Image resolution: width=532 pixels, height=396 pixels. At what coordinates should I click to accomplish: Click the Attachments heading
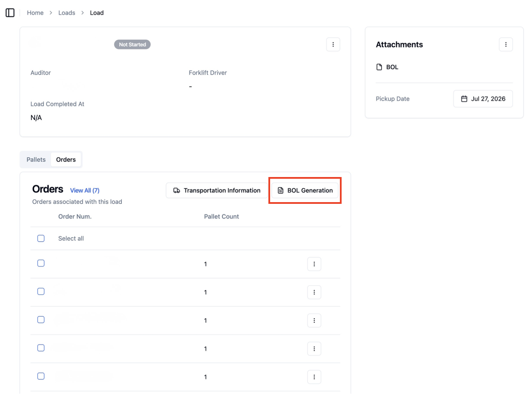click(399, 45)
